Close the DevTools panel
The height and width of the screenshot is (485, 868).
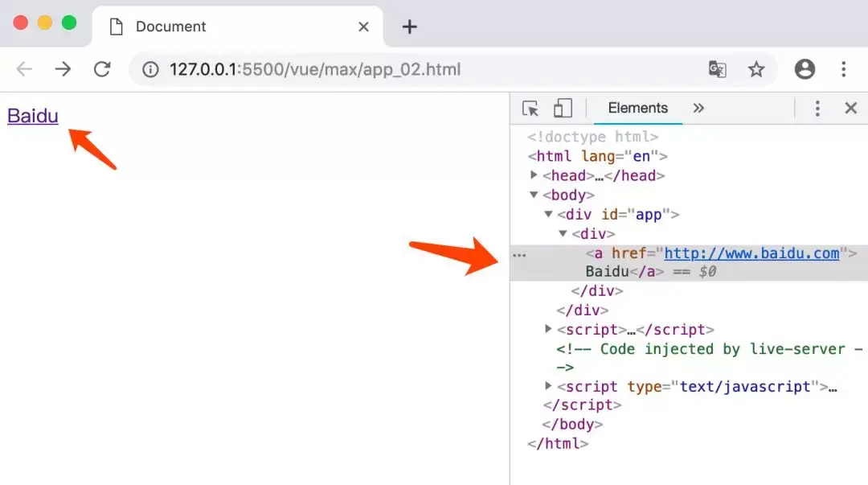(x=851, y=108)
